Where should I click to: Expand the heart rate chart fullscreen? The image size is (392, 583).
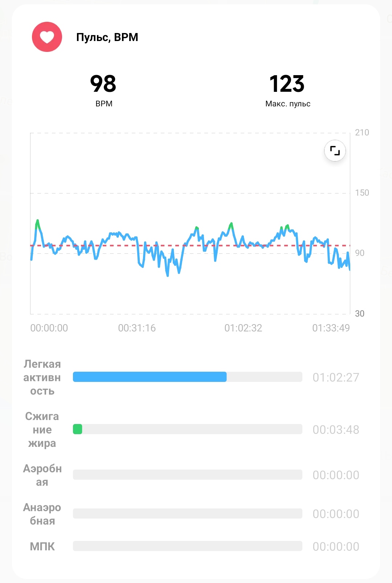[x=335, y=150]
